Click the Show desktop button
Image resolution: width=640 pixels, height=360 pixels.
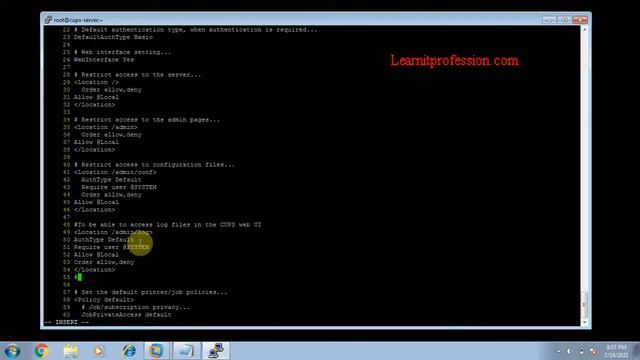(x=636, y=351)
